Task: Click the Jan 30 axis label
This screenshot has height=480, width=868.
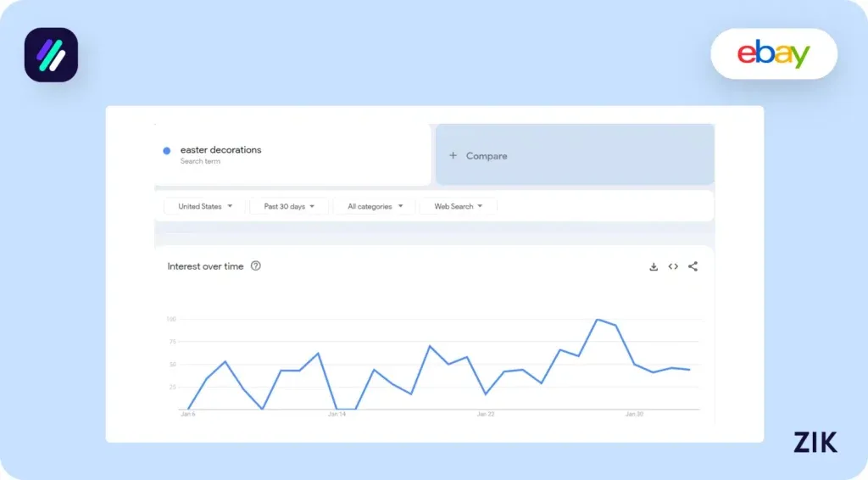Action: coord(634,415)
